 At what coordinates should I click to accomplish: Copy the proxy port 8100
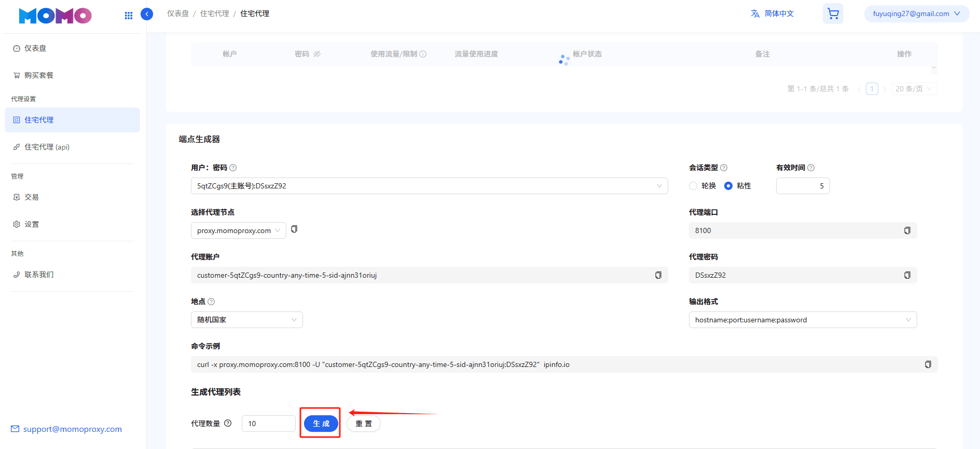click(x=907, y=230)
